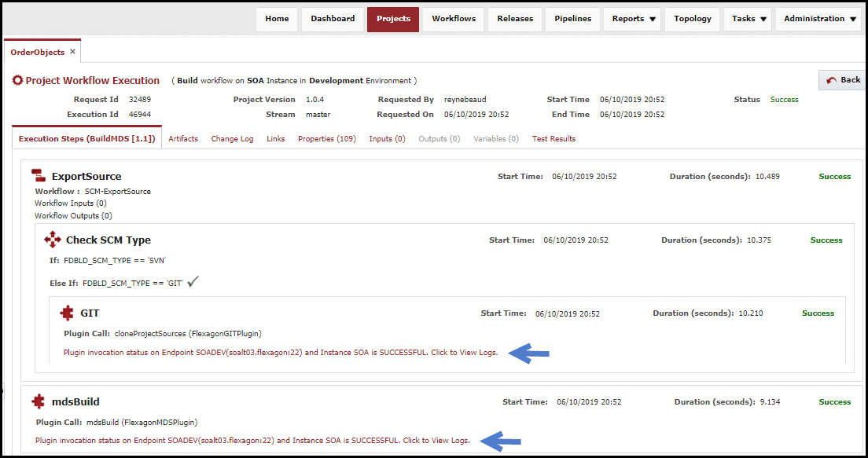
Task: Click the checkmark next to GIT condition
Action: click(193, 282)
